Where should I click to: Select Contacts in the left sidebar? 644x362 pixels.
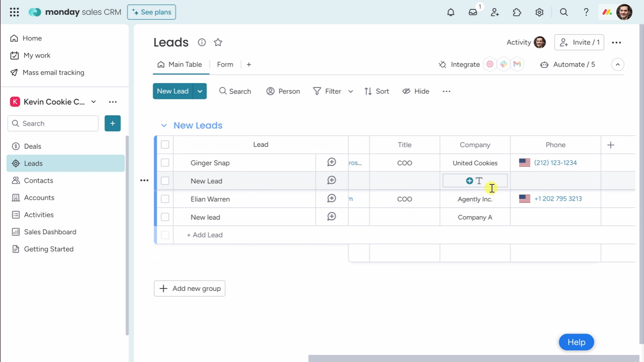pos(38,180)
